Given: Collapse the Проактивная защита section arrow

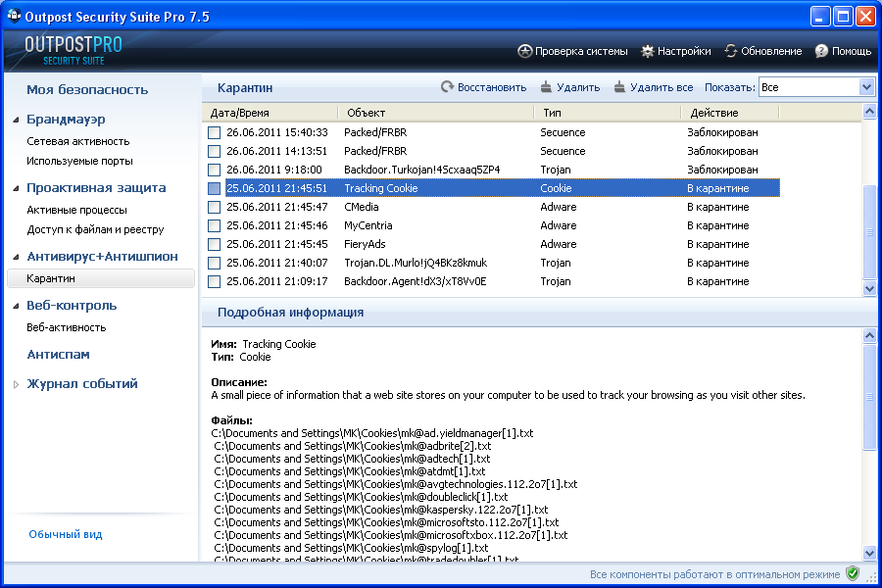Looking at the screenshot, I should click(x=16, y=188).
